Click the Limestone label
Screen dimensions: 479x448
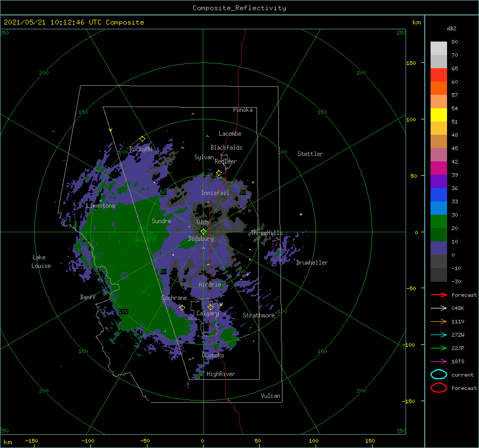101,206
